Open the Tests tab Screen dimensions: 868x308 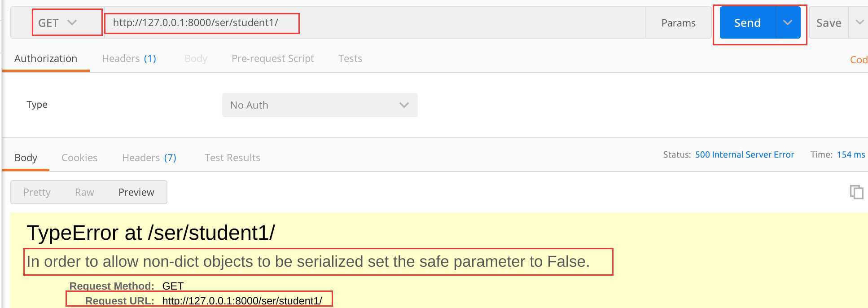tap(350, 58)
